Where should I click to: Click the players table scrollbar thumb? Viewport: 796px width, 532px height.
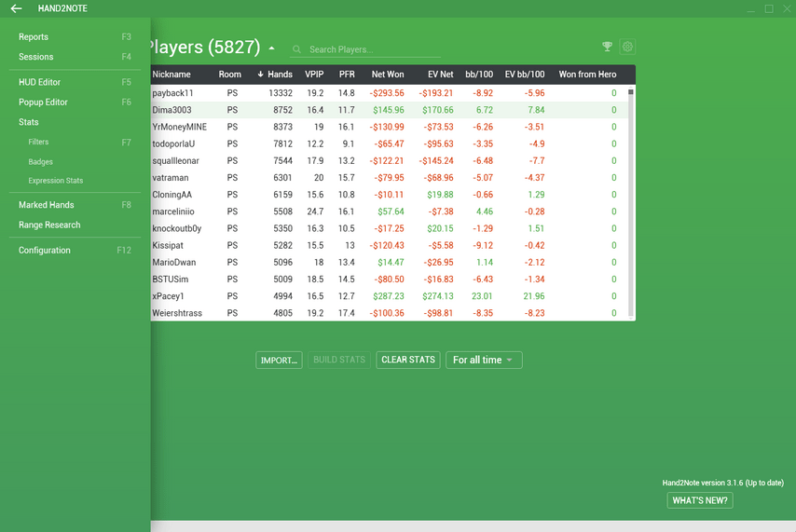(630, 92)
